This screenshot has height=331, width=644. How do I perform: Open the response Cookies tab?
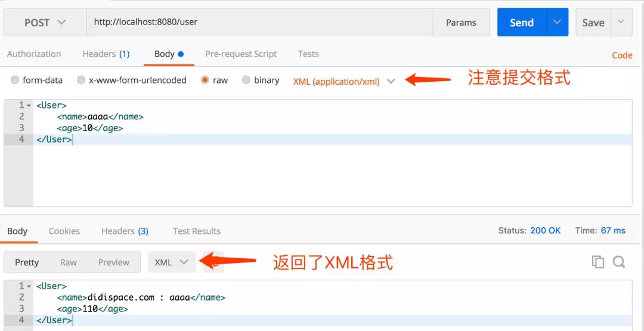[64, 231]
